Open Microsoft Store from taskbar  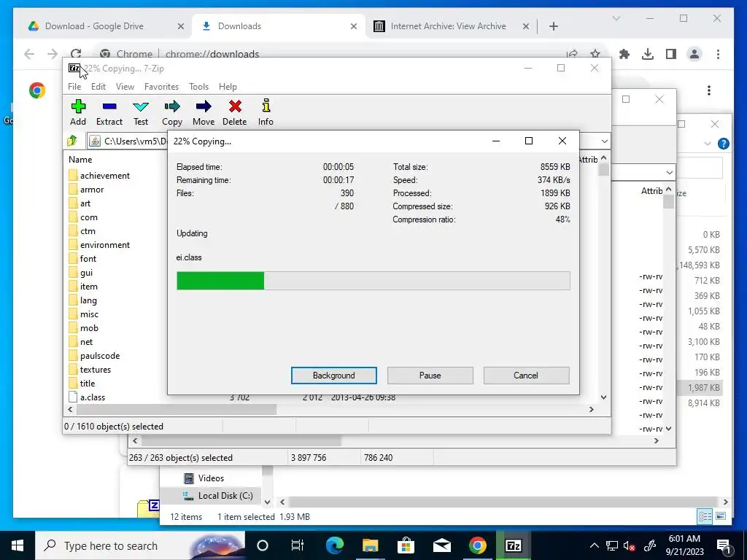coord(406,545)
